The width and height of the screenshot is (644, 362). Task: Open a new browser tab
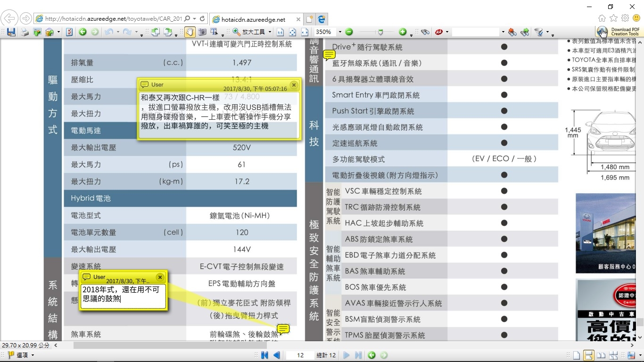[x=309, y=19]
